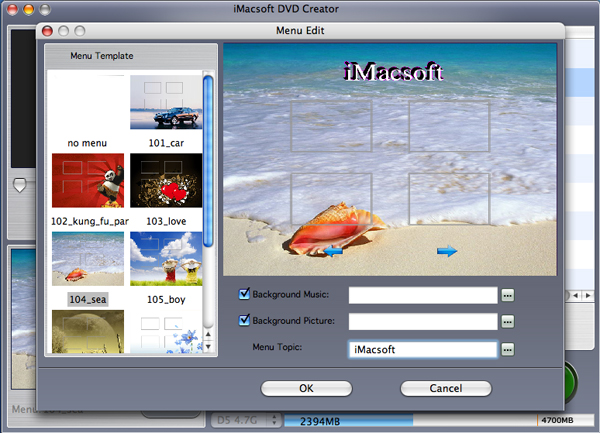Click the 105_boy label text

(166, 299)
